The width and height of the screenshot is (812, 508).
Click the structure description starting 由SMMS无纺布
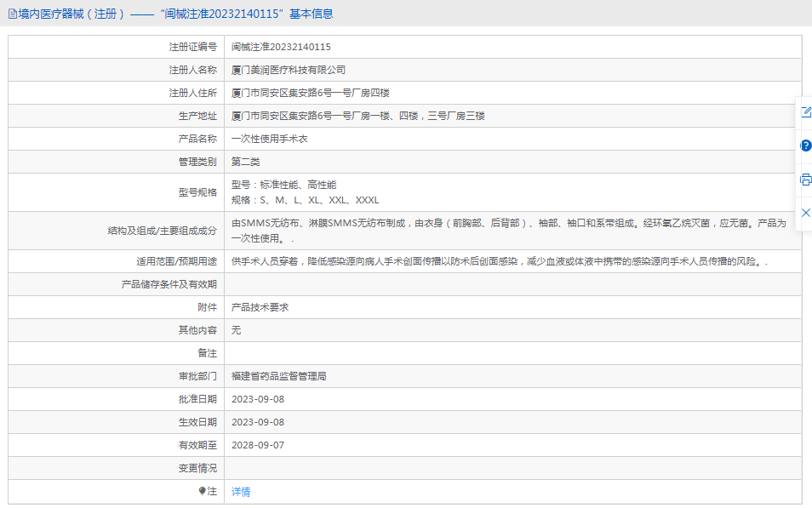(x=508, y=231)
